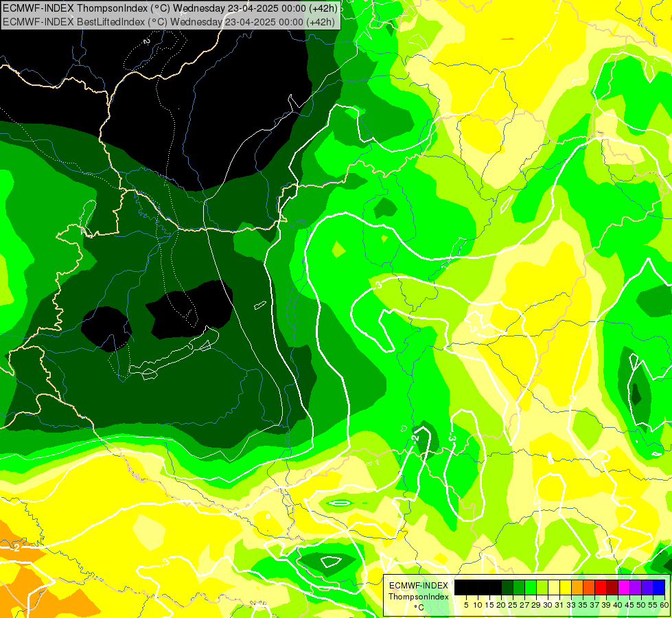Select the purple 45–50 legend swatch
672x618 pixels.
click(x=636, y=587)
